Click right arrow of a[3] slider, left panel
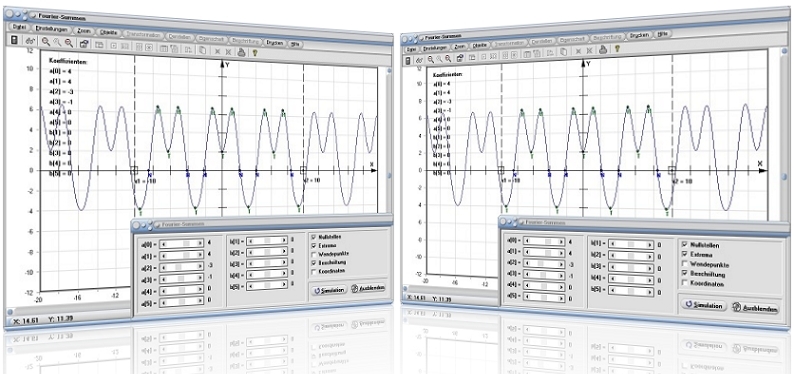The width and height of the screenshot is (794, 374). point(201,279)
